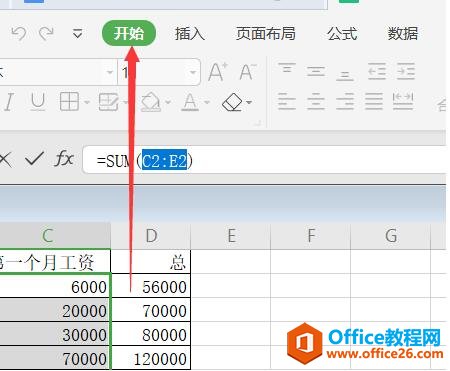Open fill color dropdown arrow
The image size is (450, 371).
point(168,102)
